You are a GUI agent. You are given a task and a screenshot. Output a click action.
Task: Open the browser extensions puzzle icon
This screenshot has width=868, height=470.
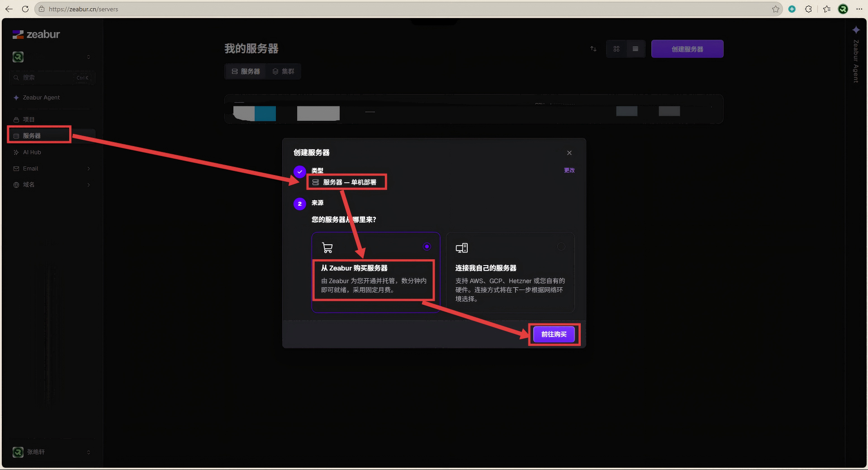click(808, 9)
